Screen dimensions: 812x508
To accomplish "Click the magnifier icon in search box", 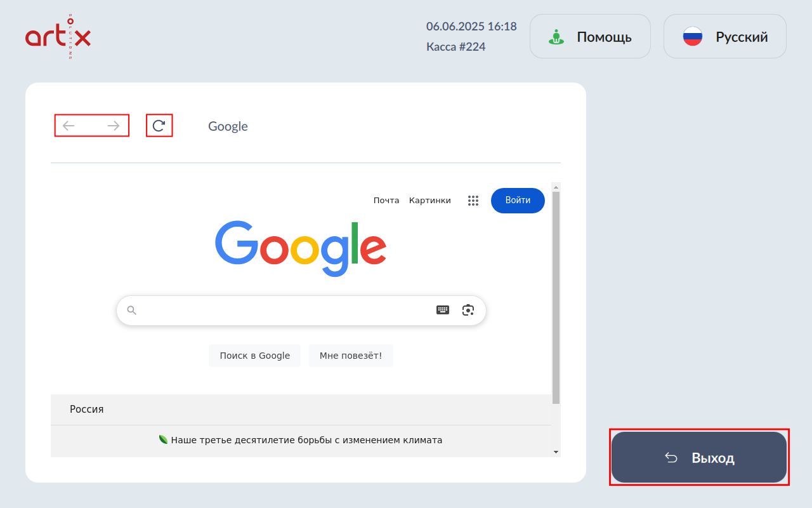I will click(132, 311).
